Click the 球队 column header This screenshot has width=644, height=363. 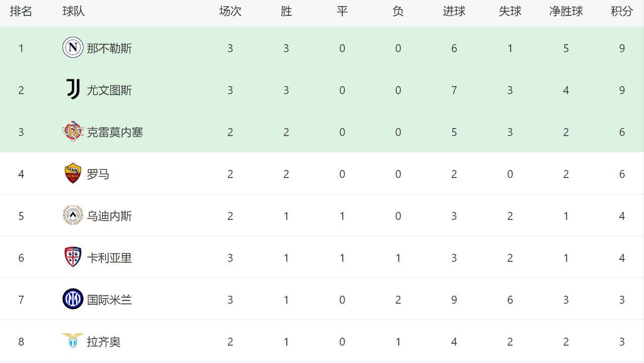pyautogui.click(x=73, y=12)
